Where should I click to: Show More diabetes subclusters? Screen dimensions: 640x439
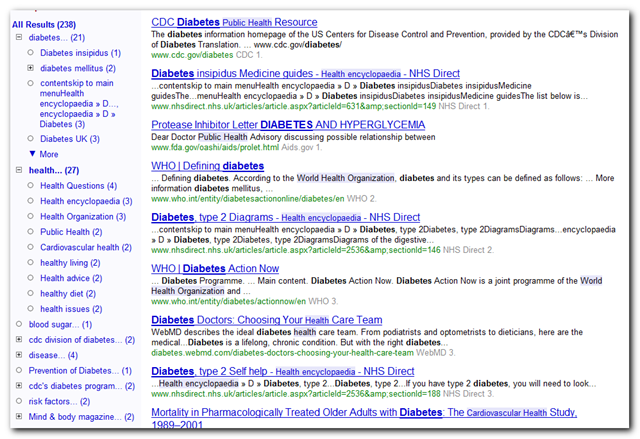coord(44,154)
